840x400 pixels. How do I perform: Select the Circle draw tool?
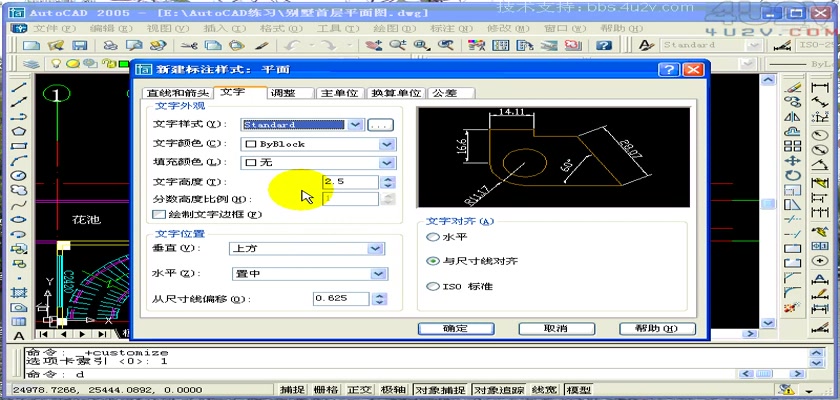pos(19,175)
